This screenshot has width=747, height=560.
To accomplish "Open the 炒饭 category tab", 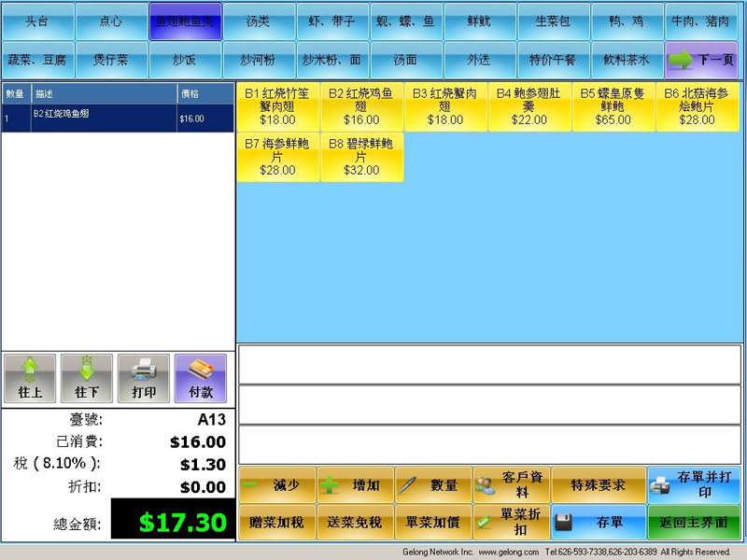I will pos(185,60).
